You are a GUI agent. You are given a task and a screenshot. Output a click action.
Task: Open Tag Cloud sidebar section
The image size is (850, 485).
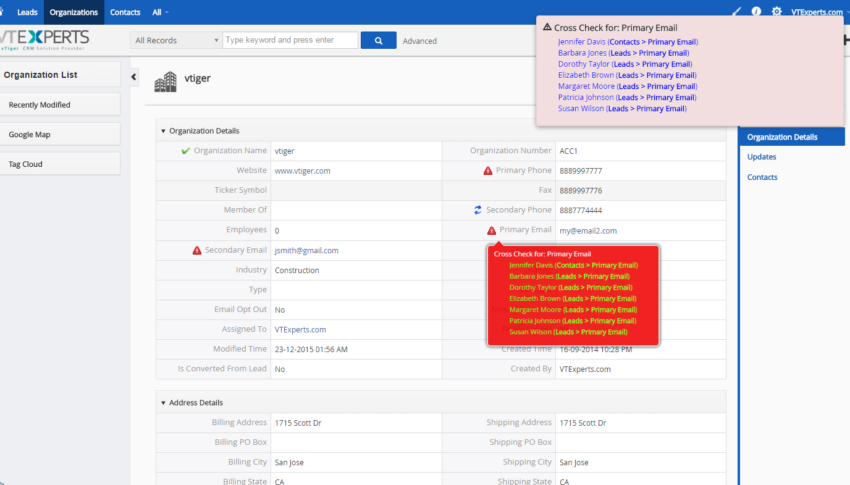click(x=60, y=164)
